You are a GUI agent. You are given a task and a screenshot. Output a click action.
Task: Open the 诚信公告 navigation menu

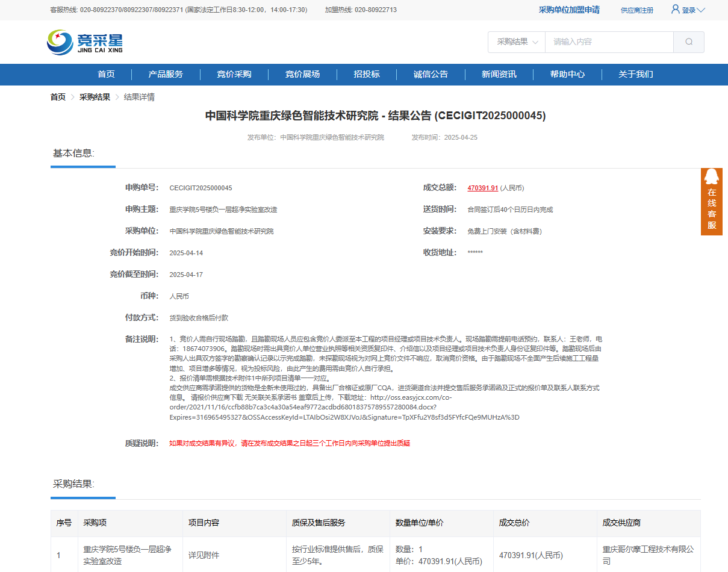(431, 74)
